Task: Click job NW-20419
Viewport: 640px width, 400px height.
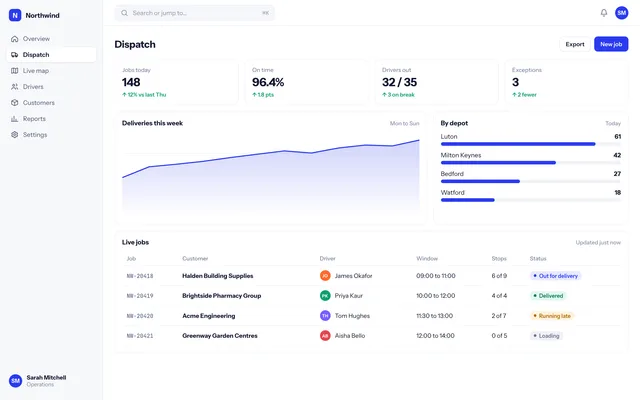Action: point(140,296)
